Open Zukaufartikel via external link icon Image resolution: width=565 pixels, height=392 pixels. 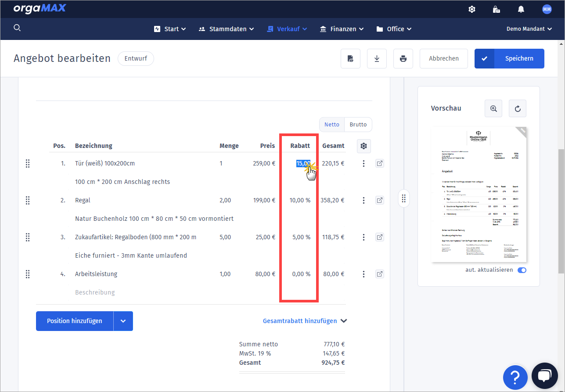click(380, 237)
